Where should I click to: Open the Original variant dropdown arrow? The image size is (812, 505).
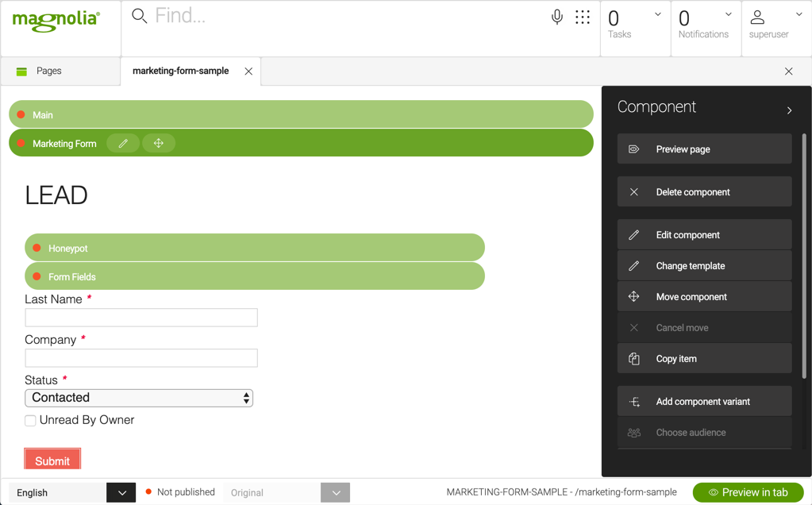tap(335, 492)
